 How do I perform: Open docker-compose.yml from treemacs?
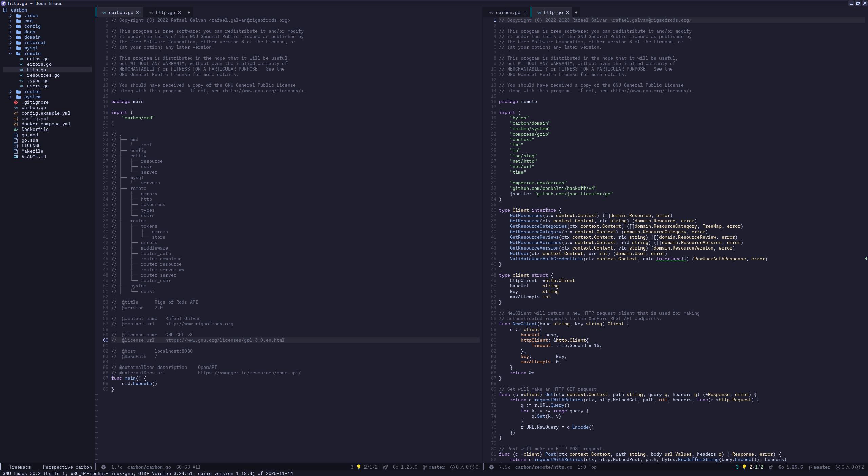click(46, 124)
